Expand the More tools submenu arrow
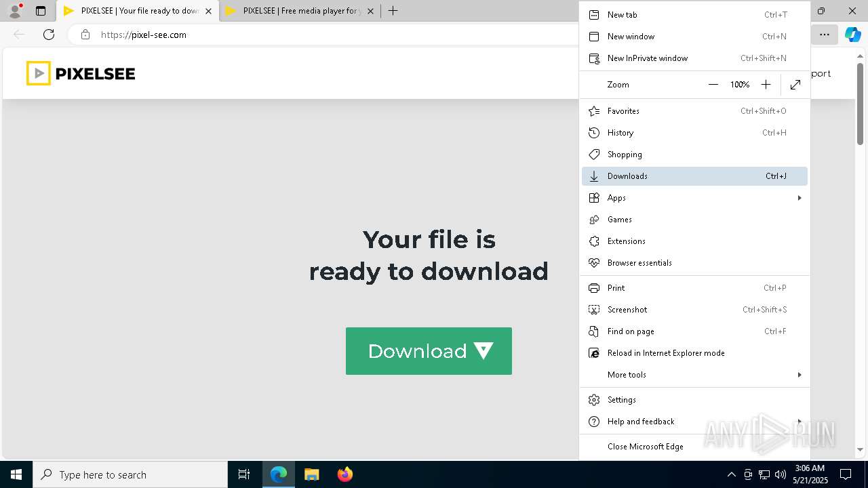Image resolution: width=868 pixels, height=488 pixels. coord(800,375)
